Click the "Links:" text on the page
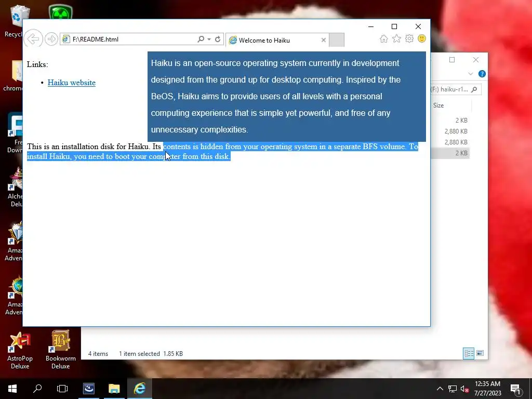Viewport: 532px width, 399px height. [37, 64]
